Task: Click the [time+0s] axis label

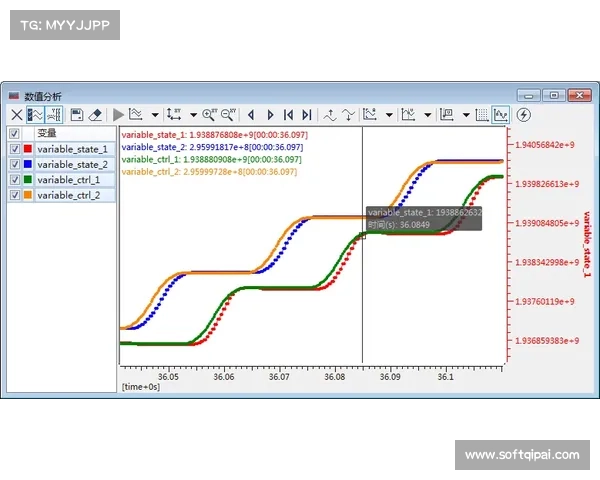Action: (141, 387)
